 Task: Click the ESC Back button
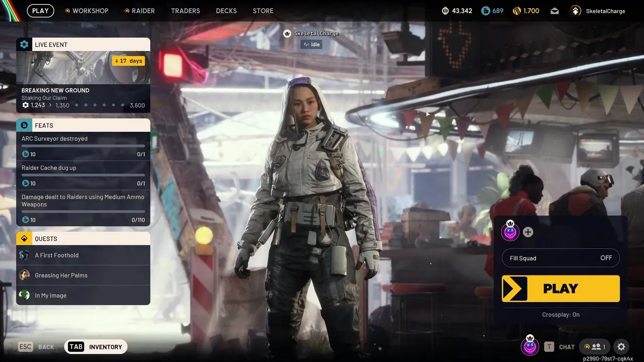[36, 347]
